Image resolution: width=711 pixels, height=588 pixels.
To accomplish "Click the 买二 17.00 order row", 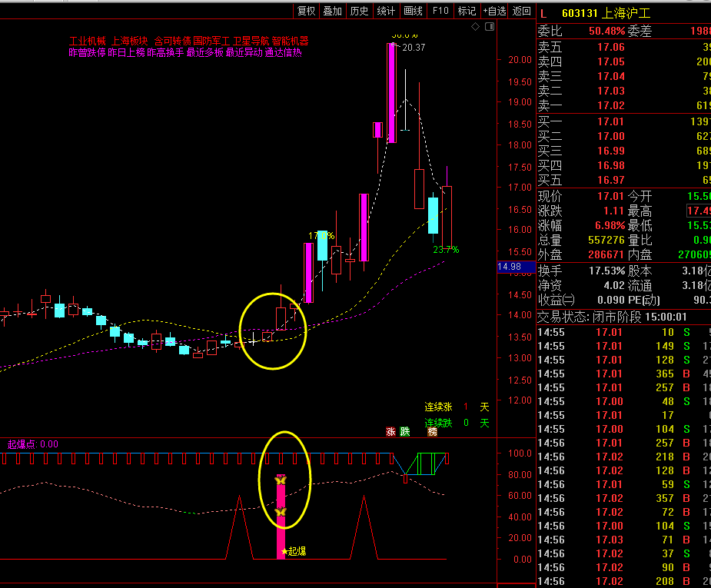I will pyautogui.click(x=624, y=136).
